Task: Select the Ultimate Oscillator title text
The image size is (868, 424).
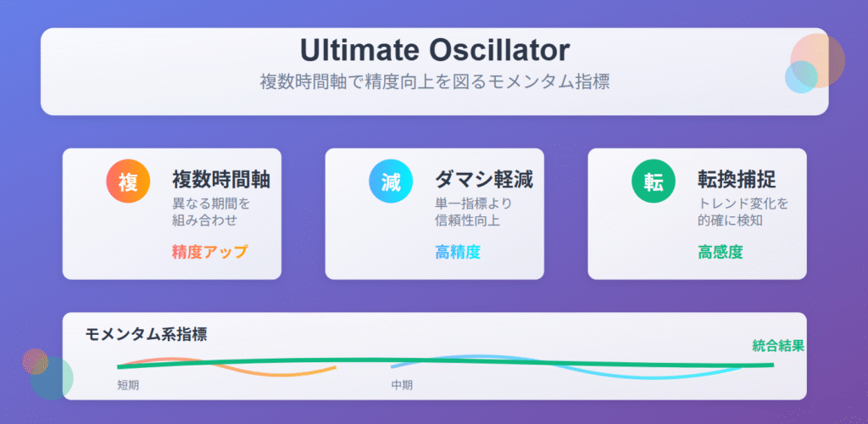Action: [x=435, y=50]
